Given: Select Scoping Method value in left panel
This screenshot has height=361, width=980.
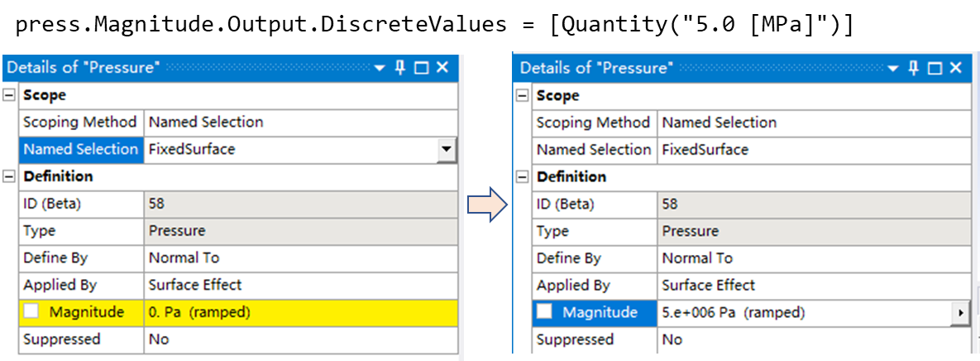Looking at the screenshot, I should 301,122.
